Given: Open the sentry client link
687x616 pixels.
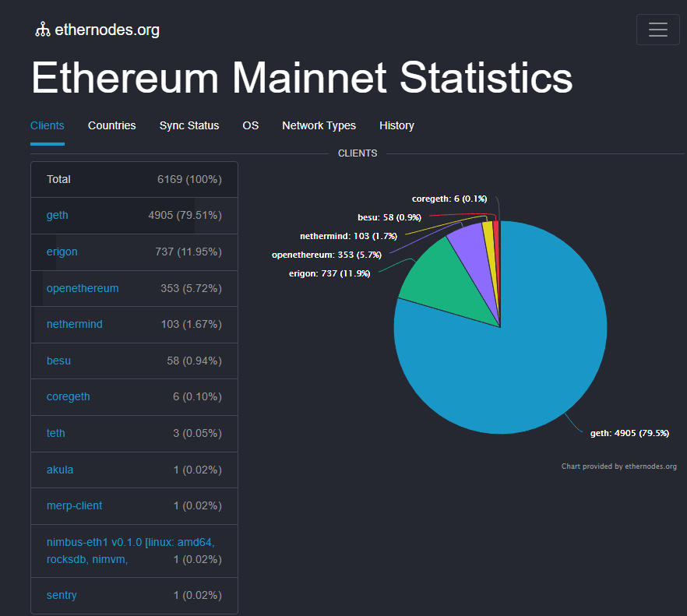Looking at the screenshot, I should (62, 595).
